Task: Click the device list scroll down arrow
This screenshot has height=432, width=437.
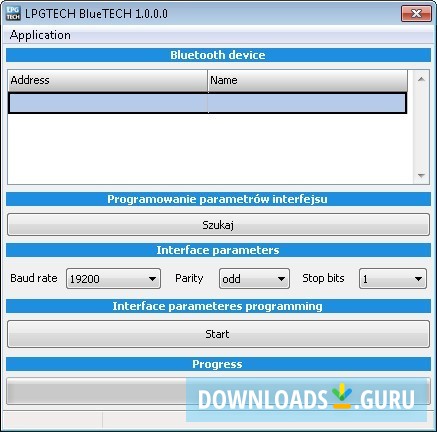Action: (x=421, y=175)
